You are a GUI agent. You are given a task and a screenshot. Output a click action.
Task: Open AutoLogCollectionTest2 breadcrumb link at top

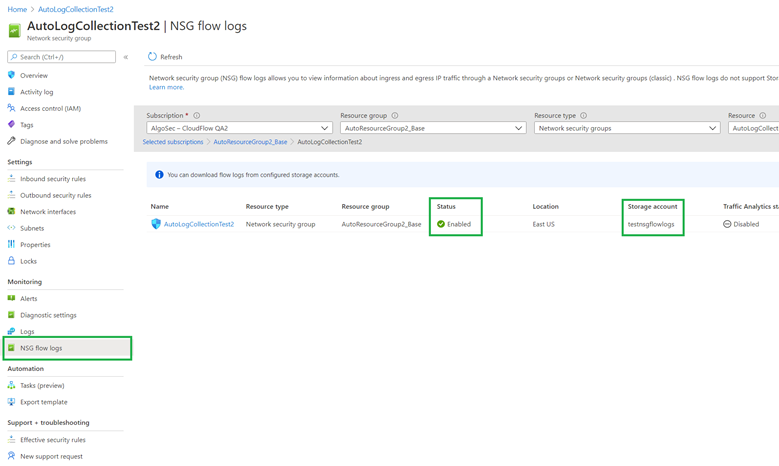click(76, 9)
